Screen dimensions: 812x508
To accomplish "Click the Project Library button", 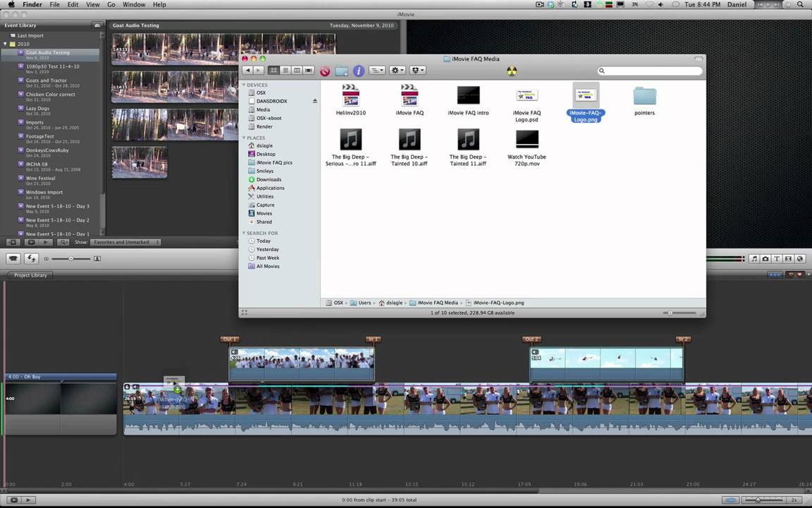I will coord(30,275).
